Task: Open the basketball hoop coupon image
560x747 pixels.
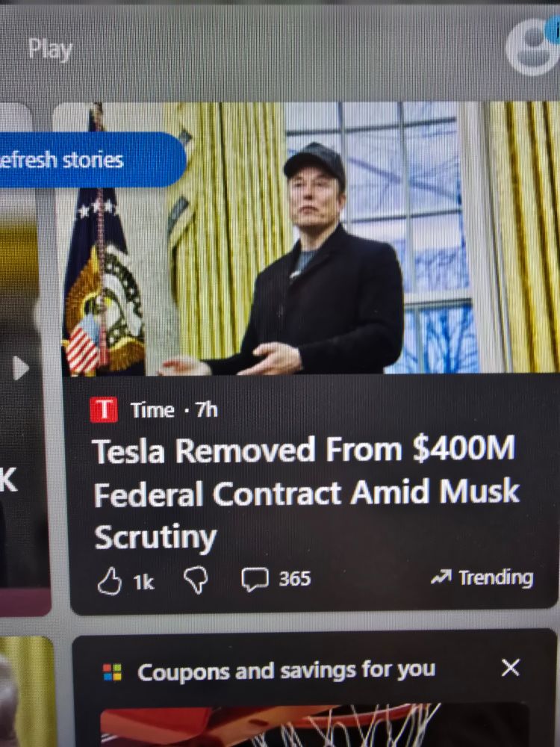Action: (314, 725)
